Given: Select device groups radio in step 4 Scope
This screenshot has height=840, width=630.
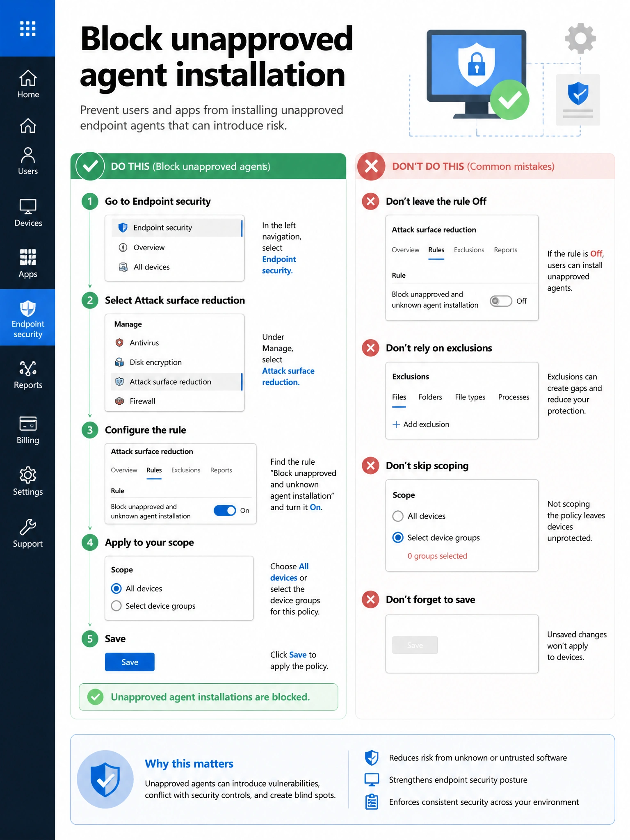Looking at the screenshot, I should (116, 606).
